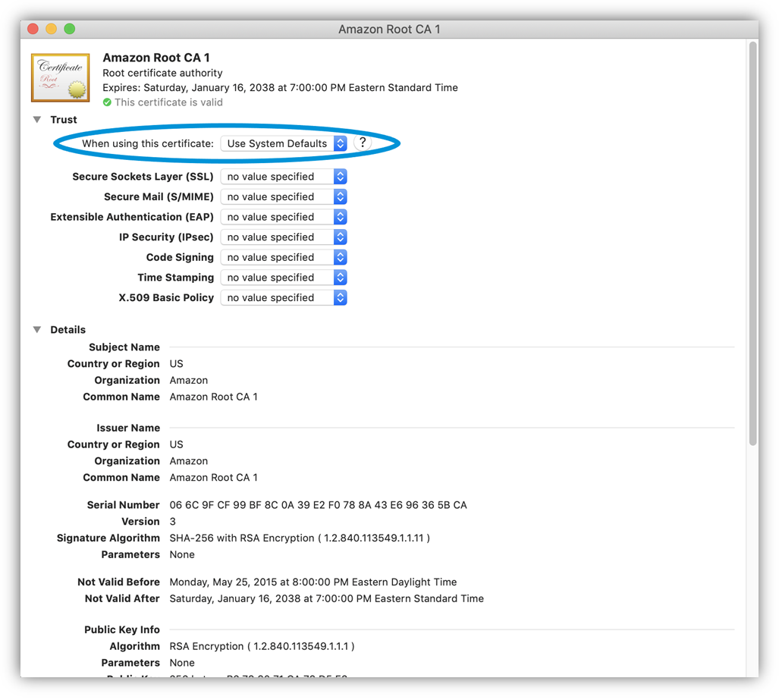Click the 'Subject Name' heading
This screenshot has height=700, width=779.
coord(124,347)
